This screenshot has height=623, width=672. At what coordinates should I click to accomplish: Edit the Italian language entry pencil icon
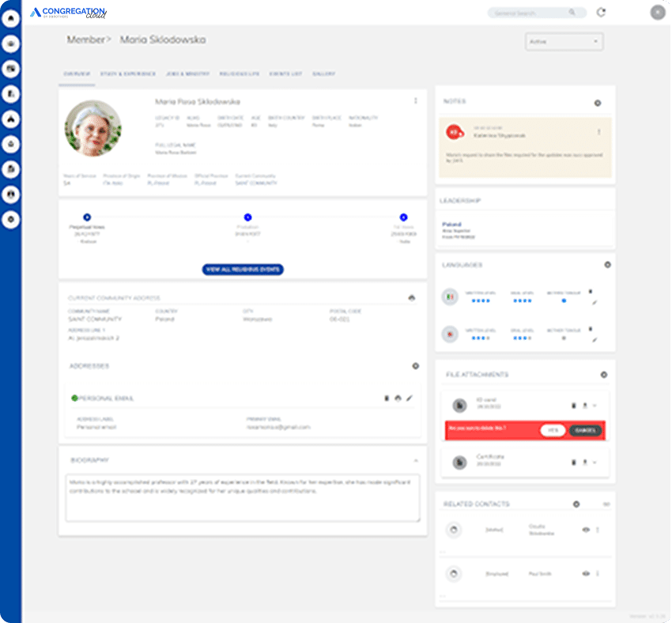[x=595, y=303]
